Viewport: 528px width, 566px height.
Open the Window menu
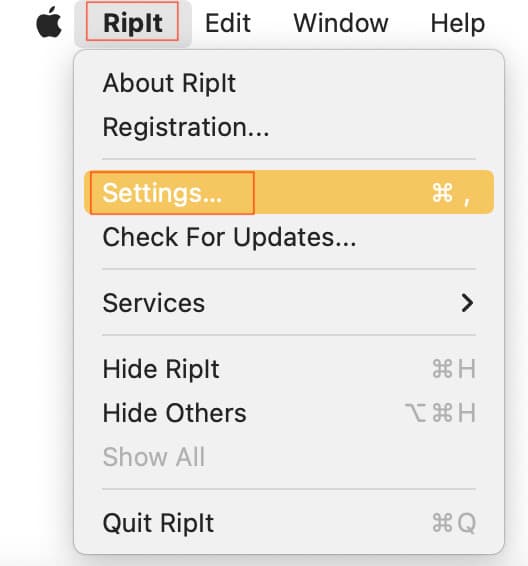point(341,23)
